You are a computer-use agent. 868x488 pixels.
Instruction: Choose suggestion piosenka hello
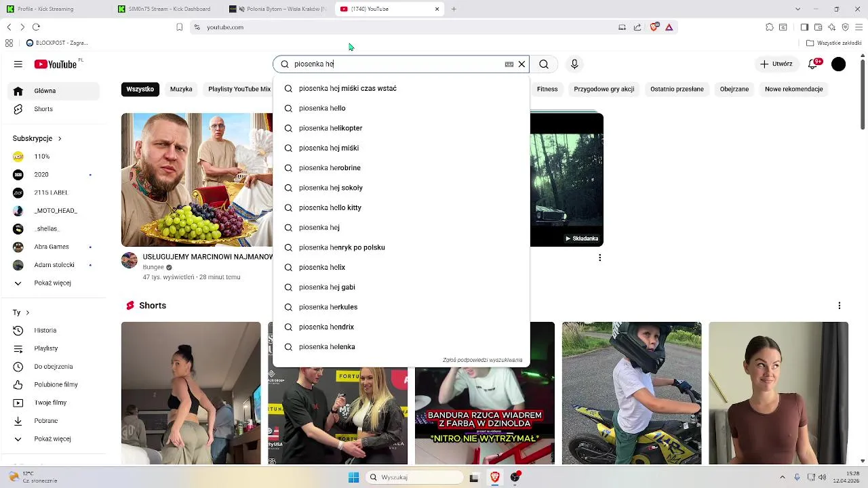(x=401, y=108)
